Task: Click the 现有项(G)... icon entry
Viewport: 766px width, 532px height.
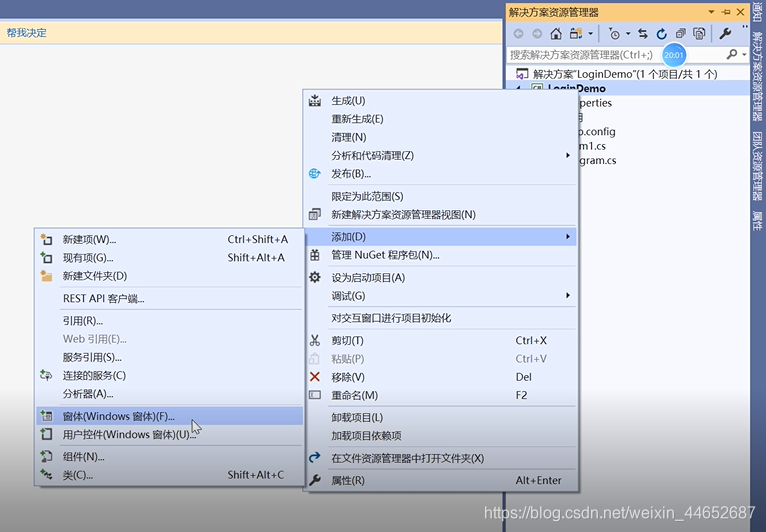Action: pyautogui.click(x=170, y=257)
